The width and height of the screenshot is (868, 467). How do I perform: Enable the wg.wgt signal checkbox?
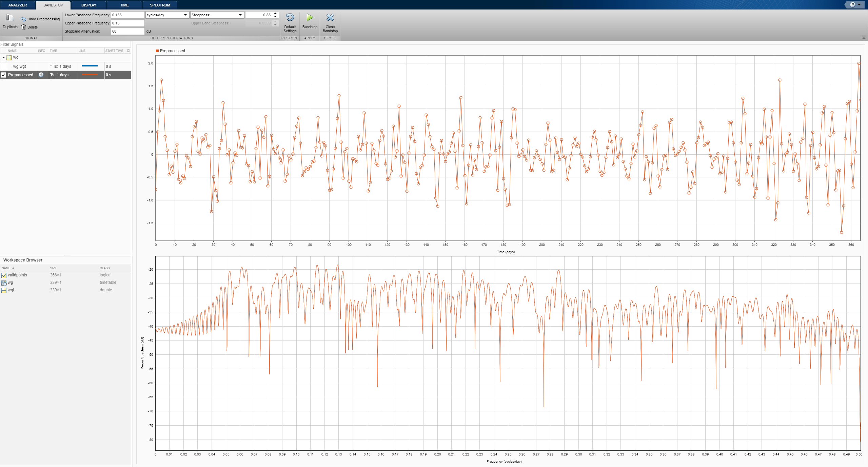click(4, 66)
